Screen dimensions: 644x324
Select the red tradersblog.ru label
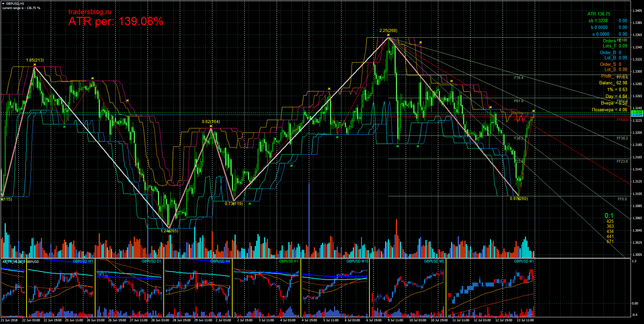click(x=90, y=12)
